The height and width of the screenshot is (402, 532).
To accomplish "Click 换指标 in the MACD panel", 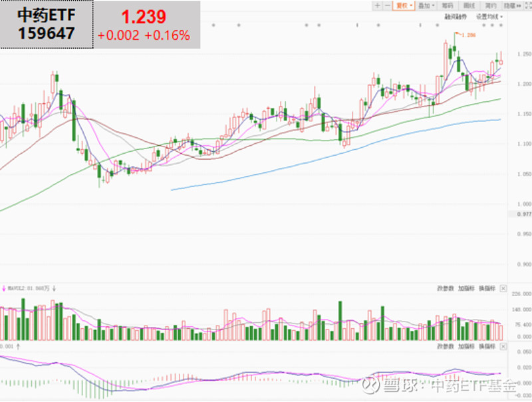I will click(x=487, y=346).
